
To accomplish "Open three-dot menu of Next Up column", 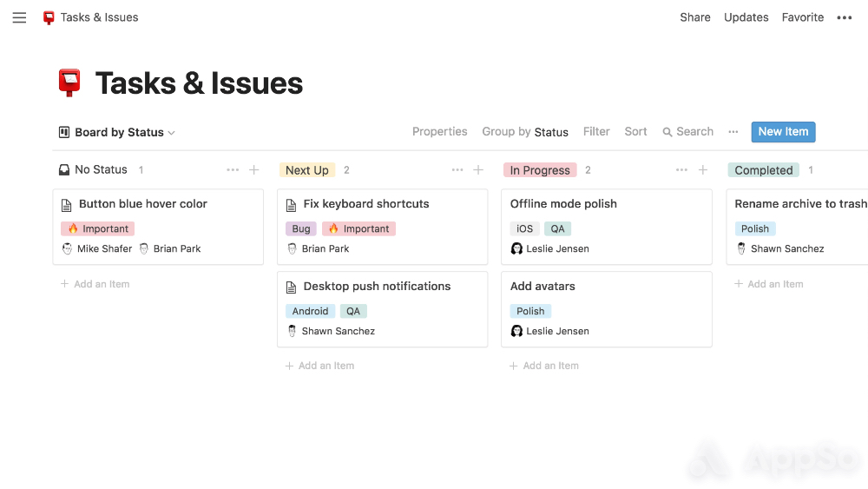I will click(457, 170).
